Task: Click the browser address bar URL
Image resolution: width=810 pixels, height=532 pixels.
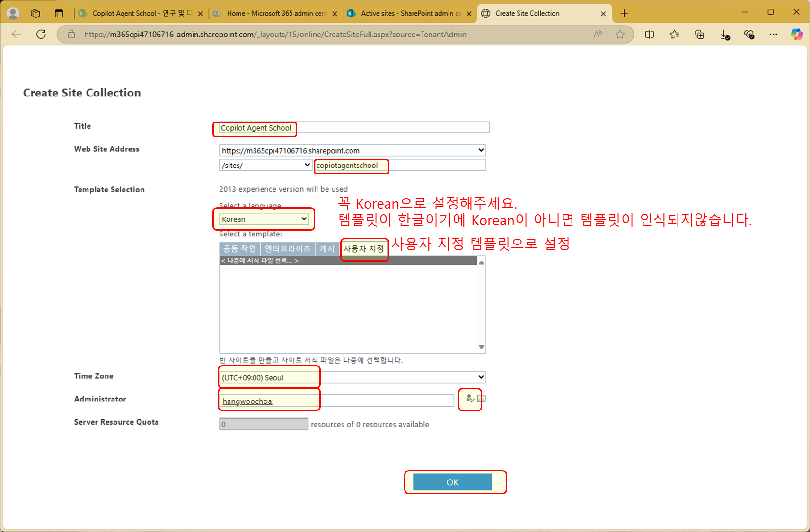Action: tap(275, 34)
